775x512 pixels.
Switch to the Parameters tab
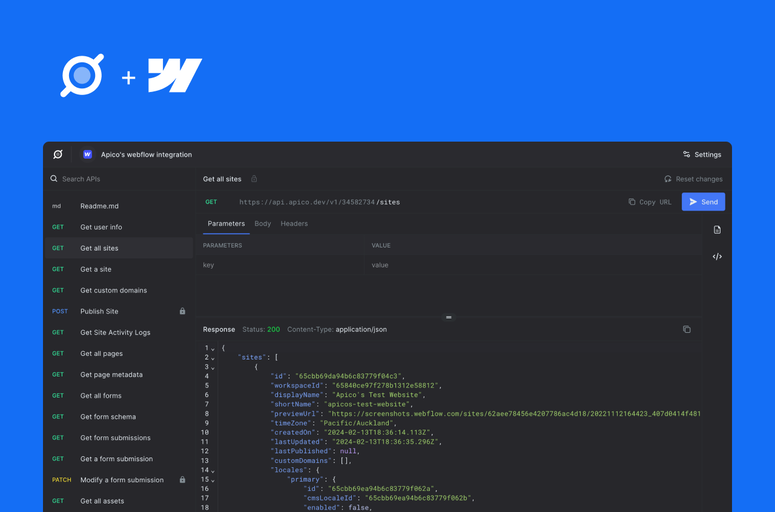pyautogui.click(x=226, y=223)
